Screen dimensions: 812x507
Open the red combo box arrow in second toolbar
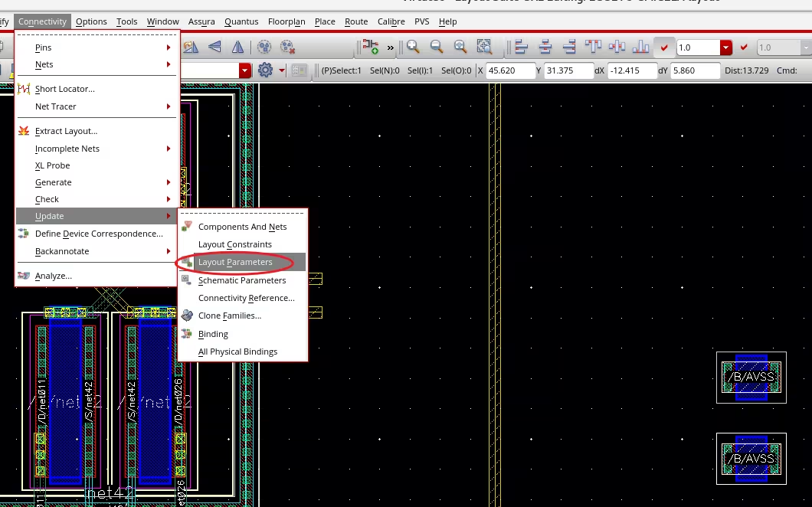(x=245, y=70)
